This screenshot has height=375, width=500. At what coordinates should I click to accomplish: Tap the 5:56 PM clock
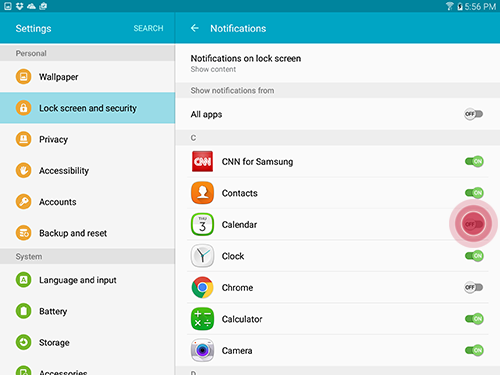(x=480, y=6)
